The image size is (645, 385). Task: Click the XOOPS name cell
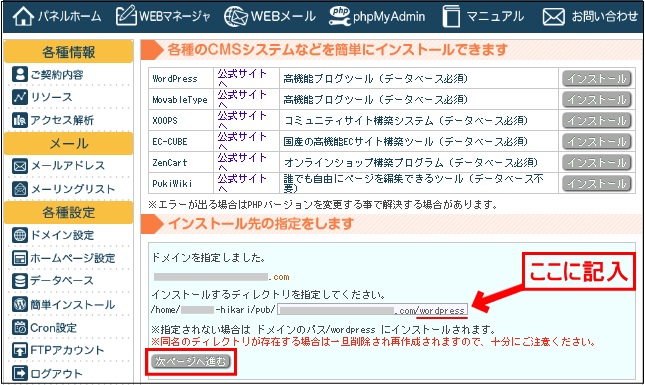click(181, 120)
